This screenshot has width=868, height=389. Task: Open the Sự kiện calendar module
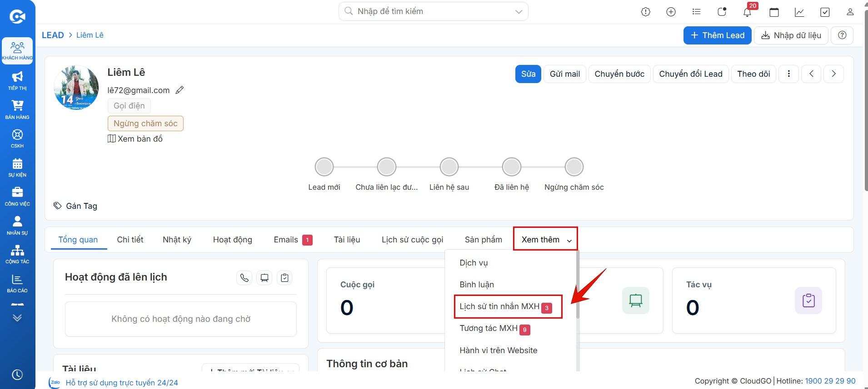[x=17, y=167]
